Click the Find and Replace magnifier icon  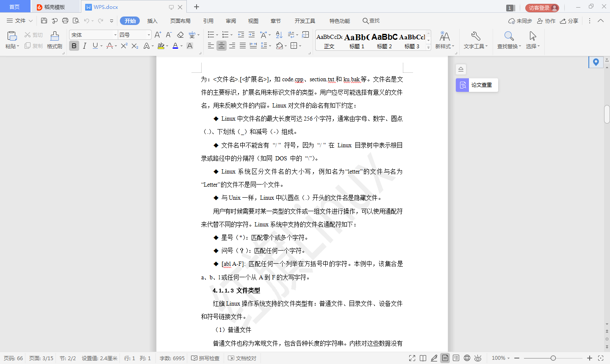click(x=509, y=36)
